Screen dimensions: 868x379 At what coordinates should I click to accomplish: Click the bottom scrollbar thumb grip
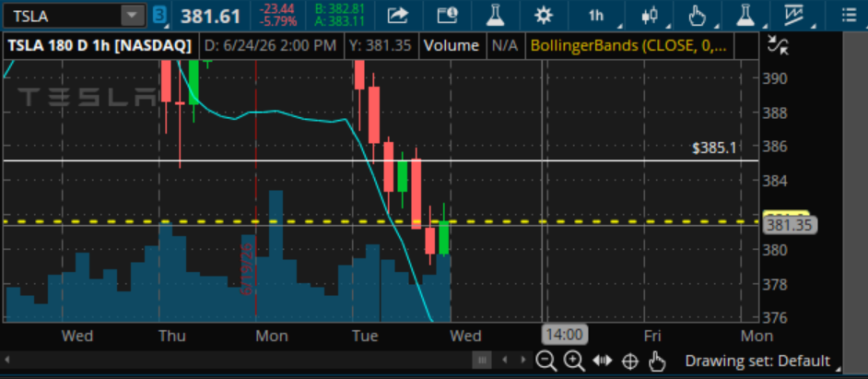(x=482, y=361)
